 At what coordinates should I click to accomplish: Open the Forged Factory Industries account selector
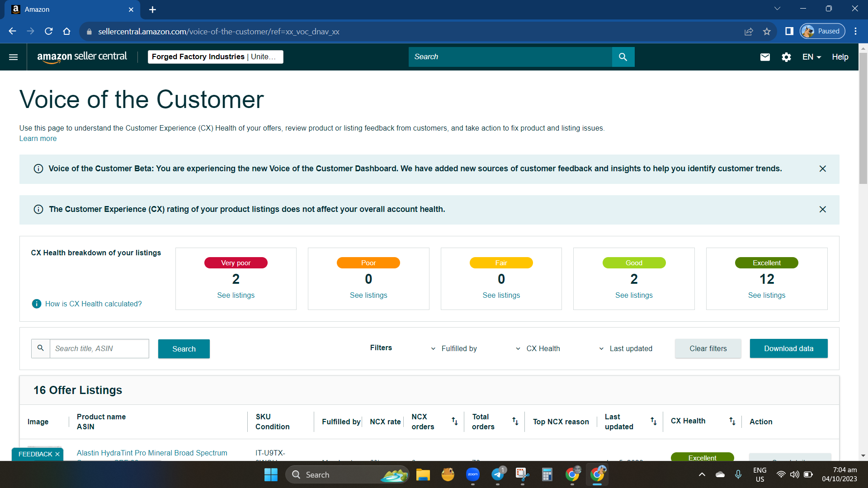click(215, 57)
